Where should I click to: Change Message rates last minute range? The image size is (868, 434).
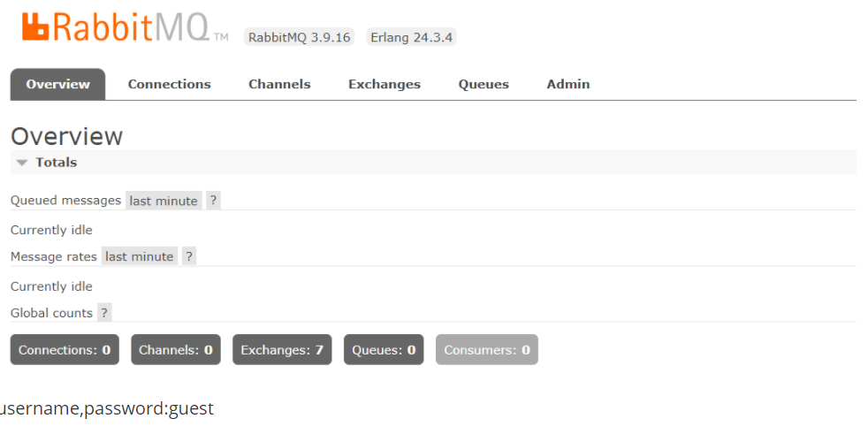140,257
